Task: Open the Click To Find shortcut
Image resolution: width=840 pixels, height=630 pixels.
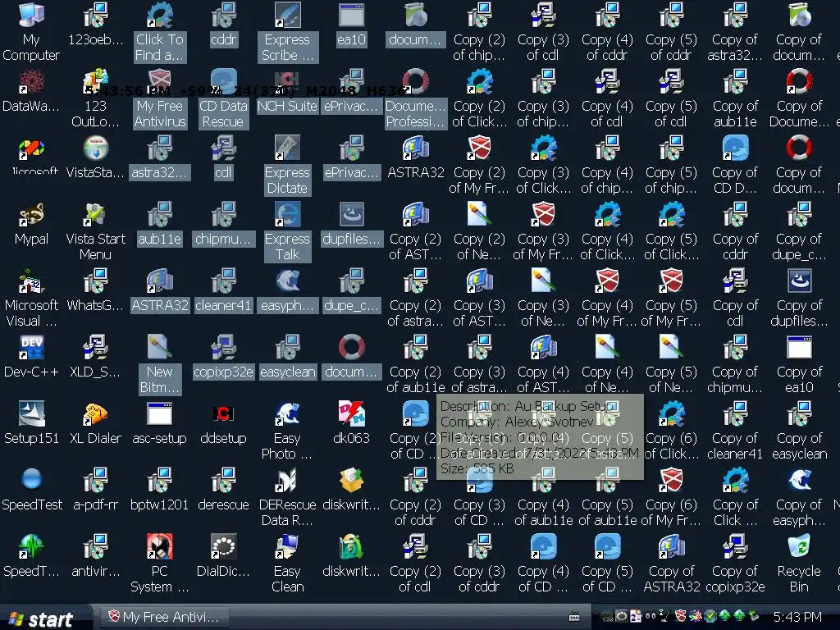Action: coord(159,15)
